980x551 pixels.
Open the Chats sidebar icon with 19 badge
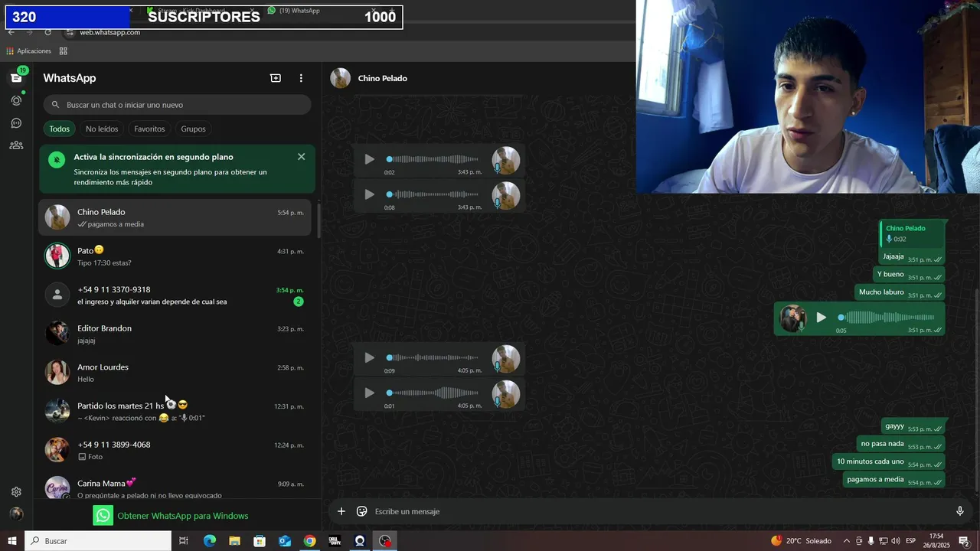[x=16, y=77]
